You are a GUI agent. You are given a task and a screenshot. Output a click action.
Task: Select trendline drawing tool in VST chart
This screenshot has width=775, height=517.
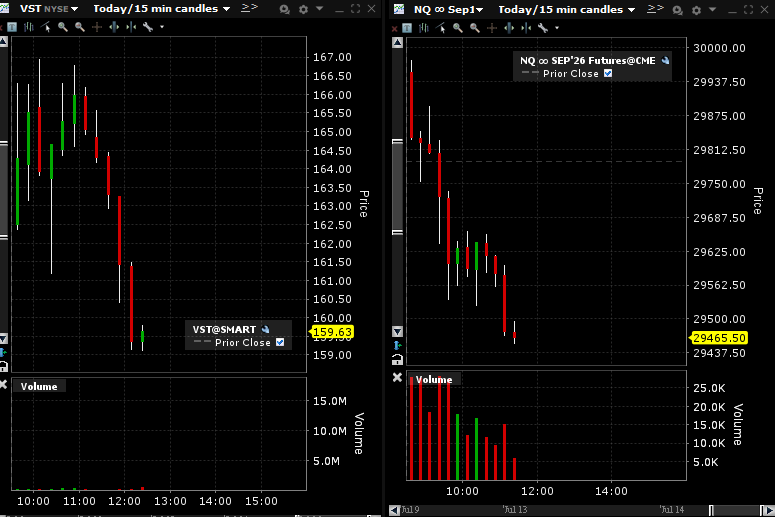coord(46,27)
